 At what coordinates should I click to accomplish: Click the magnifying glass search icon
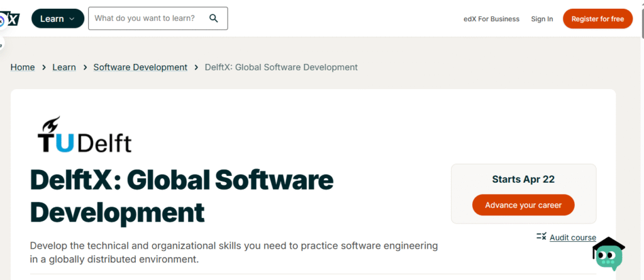tap(214, 18)
